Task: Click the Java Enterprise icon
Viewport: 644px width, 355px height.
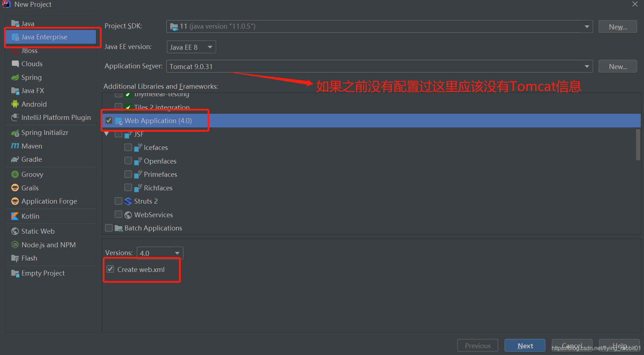Action: coord(15,37)
